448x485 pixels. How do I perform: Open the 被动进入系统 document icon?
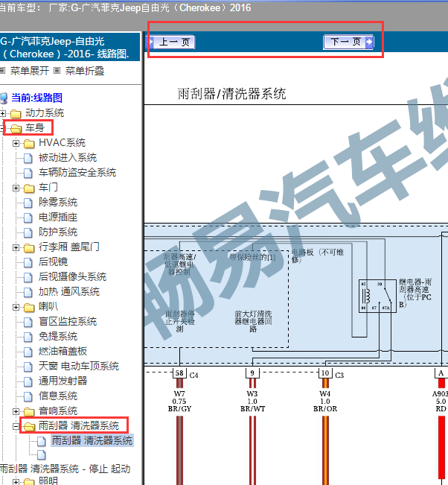point(28,158)
